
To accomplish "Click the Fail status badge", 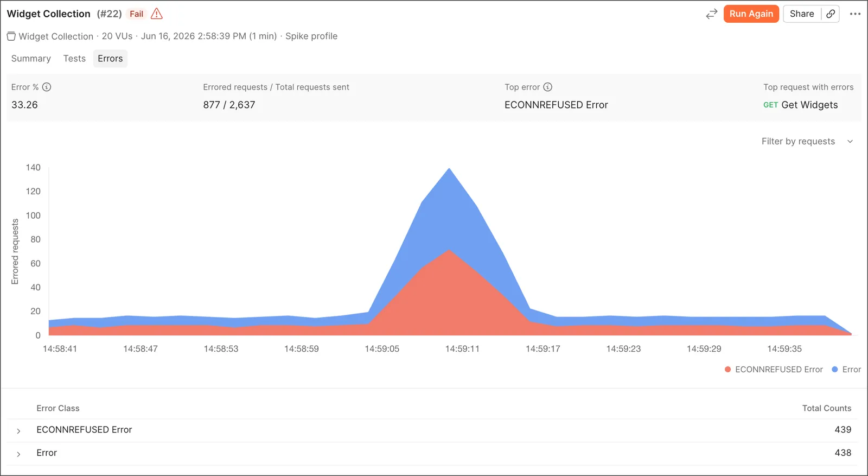I will [x=137, y=14].
